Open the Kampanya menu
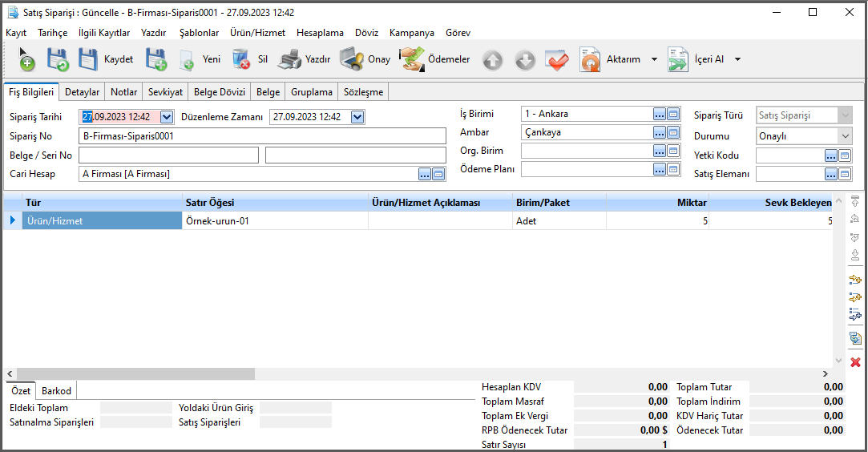This screenshot has height=452, width=868. (x=411, y=33)
